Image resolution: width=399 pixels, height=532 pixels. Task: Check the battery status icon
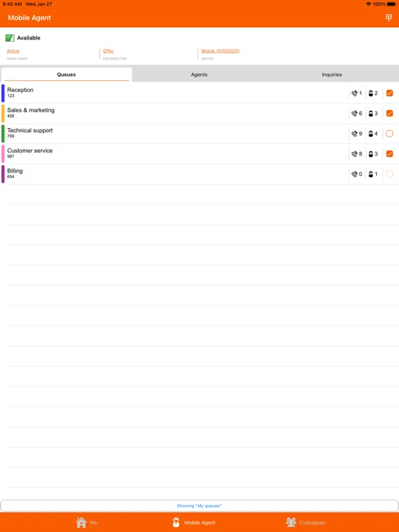[x=391, y=4]
